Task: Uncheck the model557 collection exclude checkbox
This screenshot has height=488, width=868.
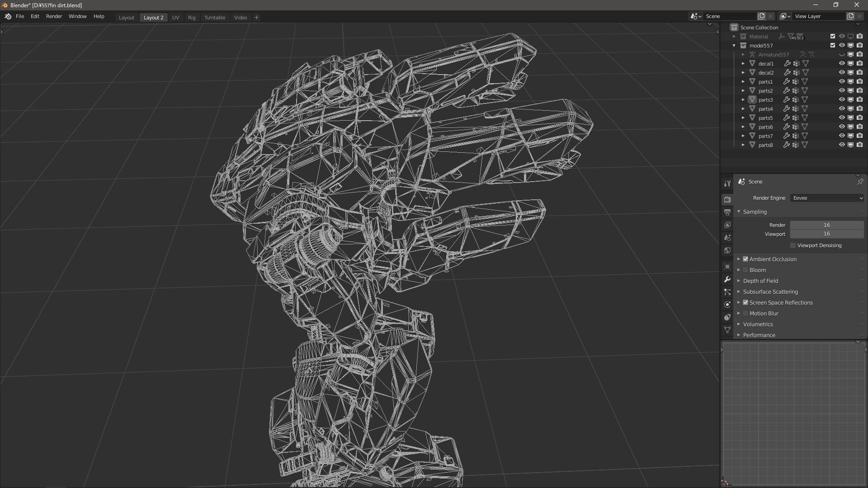Action: 833,46
